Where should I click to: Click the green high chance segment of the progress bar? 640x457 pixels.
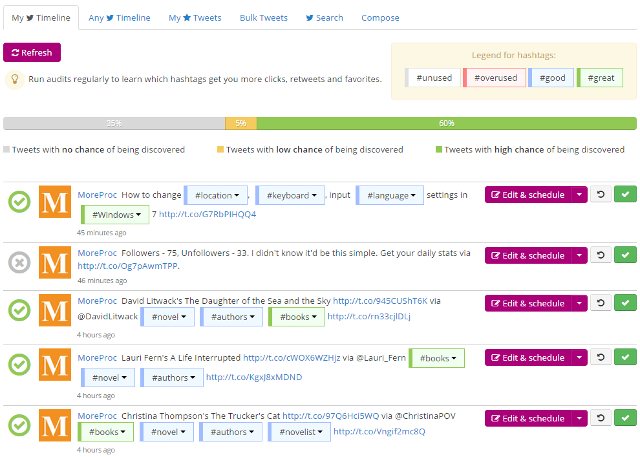(446, 123)
